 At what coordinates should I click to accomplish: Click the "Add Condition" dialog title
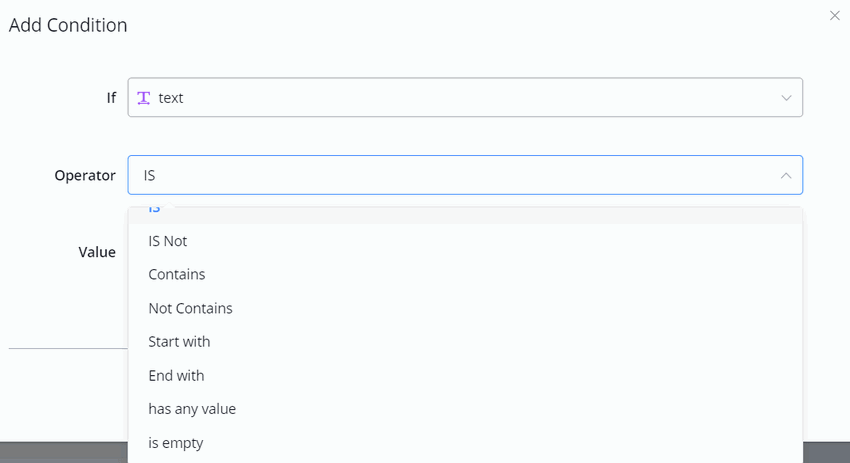pos(68,25)
